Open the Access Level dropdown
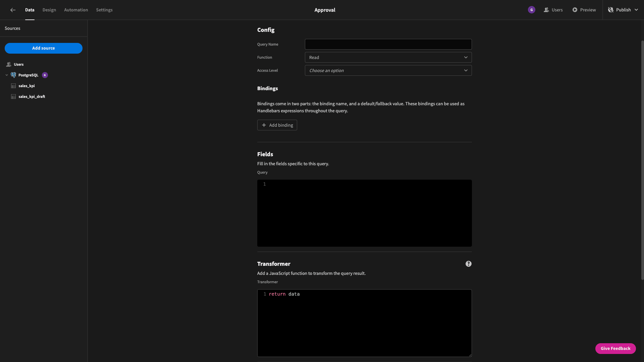 click(x=388, y=70)
